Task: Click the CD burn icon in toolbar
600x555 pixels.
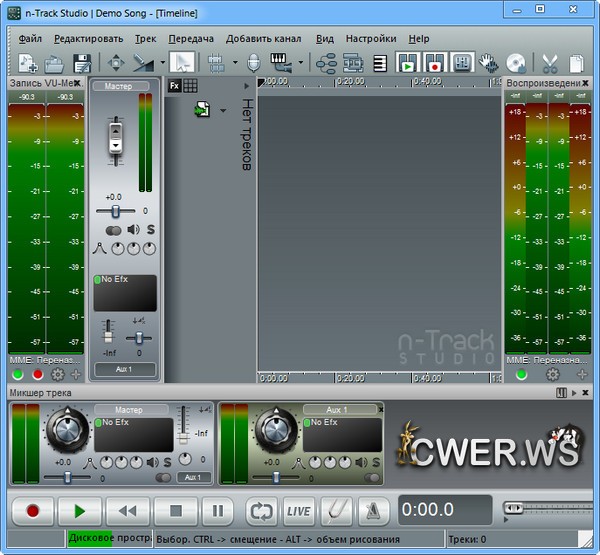Action: click(516, 62)
